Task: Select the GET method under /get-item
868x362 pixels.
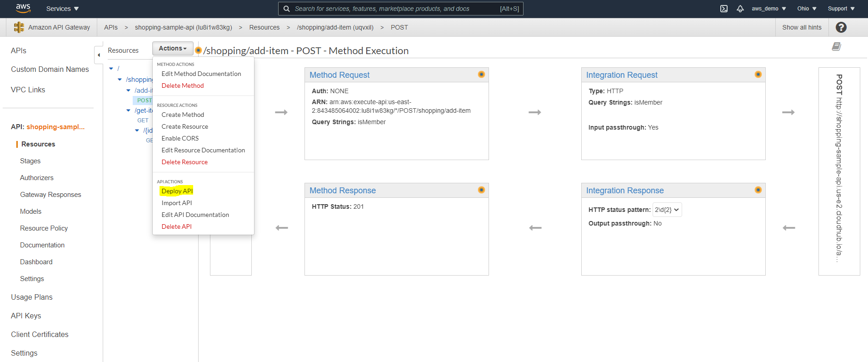Action: (143, 121)
